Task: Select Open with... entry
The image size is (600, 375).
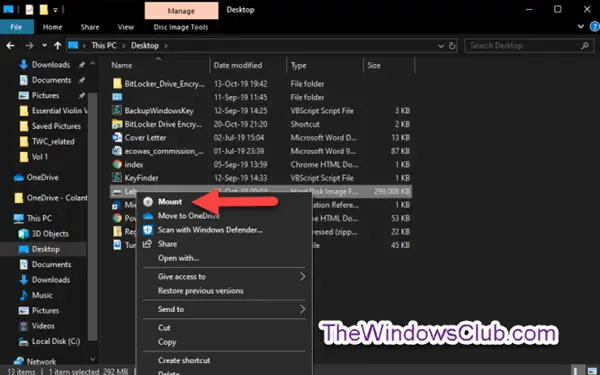Action: [x=178, y=258]
